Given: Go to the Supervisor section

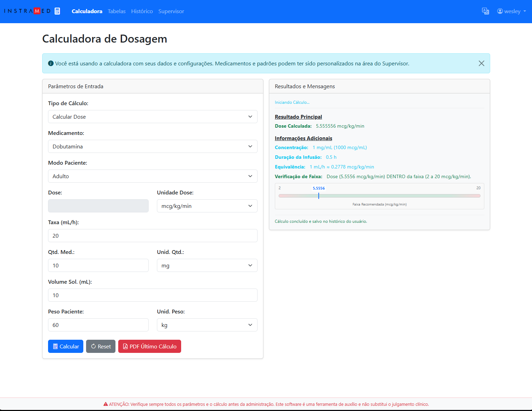Looking at the screenshot, I should pyautogui.click(x=171, y=11).
